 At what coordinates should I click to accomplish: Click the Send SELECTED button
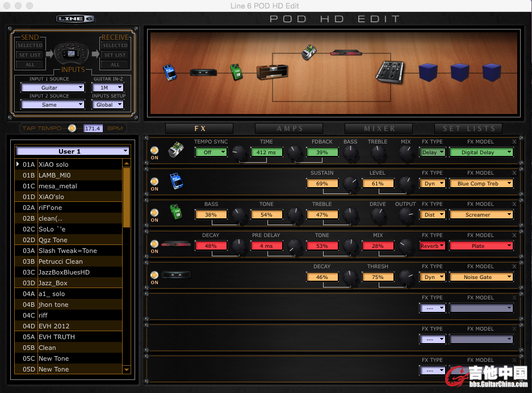[30, 45]
